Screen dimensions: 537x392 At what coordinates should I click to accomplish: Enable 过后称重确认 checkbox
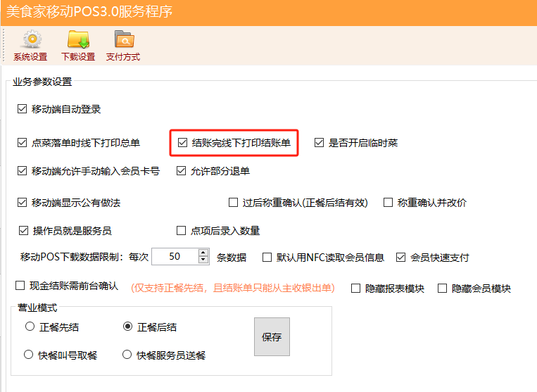click(x=233, y=203)
